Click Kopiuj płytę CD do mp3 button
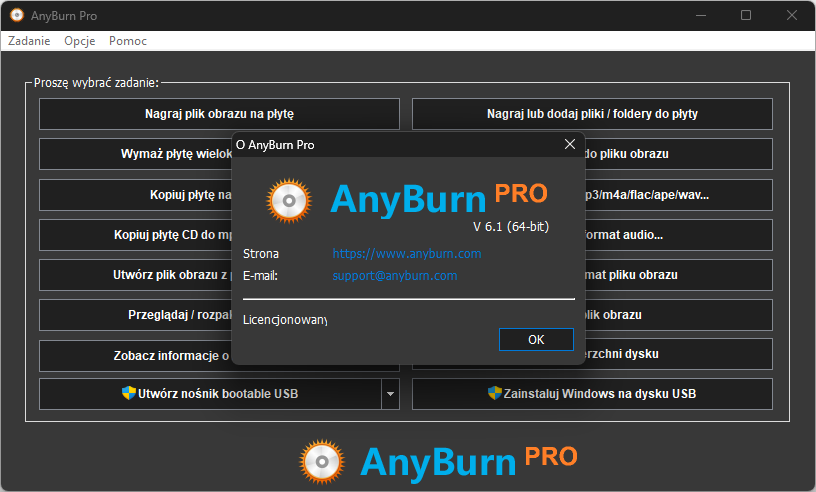The width and height of the screenshot is (816, 492). pyautogui.click(x=135, y=235)
